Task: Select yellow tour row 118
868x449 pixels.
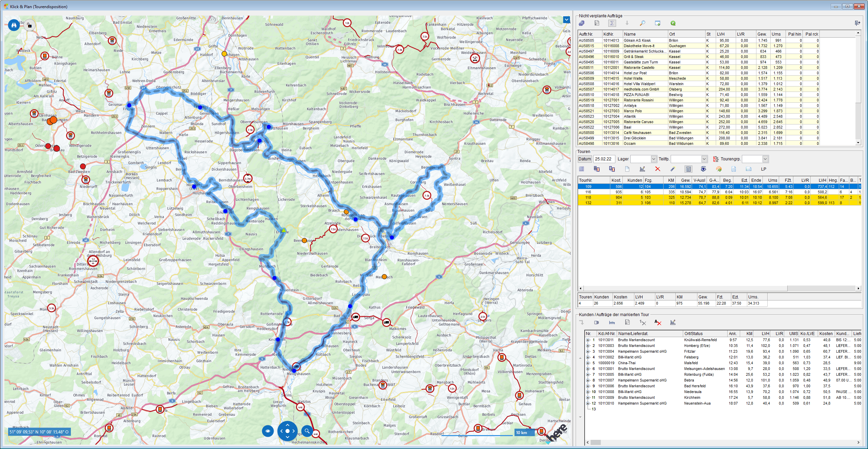Action: point(719,197)
